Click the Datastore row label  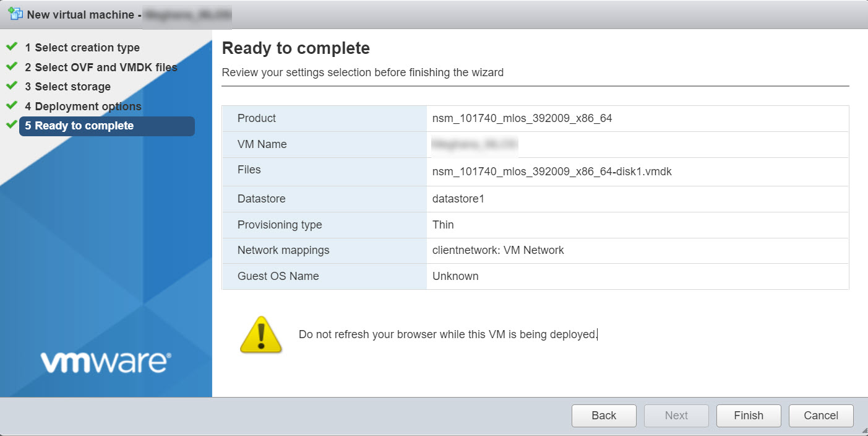(261, 199)
